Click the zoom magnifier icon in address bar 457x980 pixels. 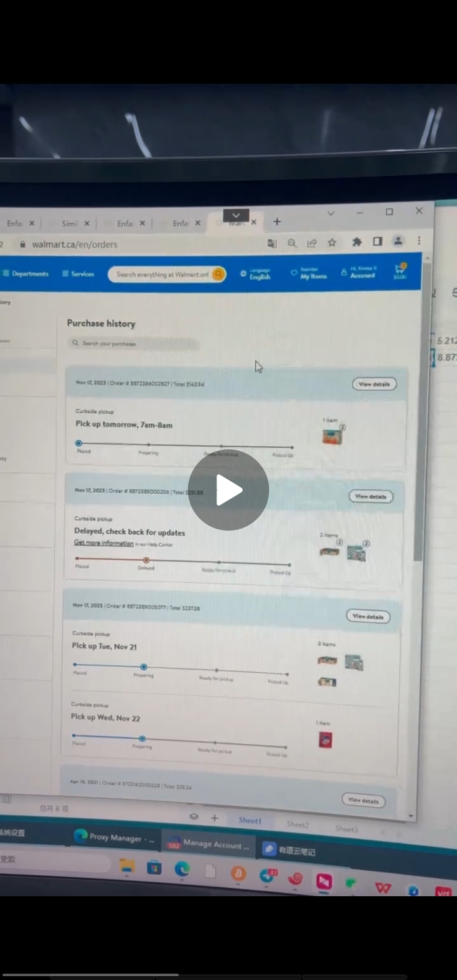click(x=292, y=243)
